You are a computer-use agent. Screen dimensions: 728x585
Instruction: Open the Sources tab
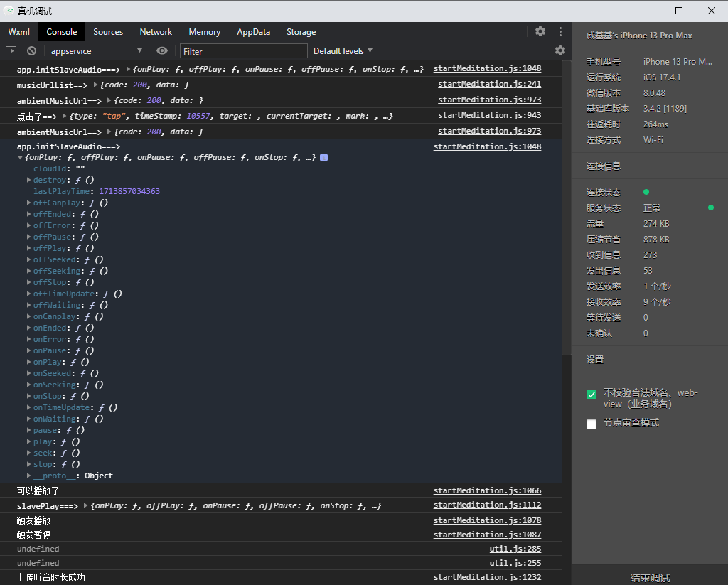108,31
